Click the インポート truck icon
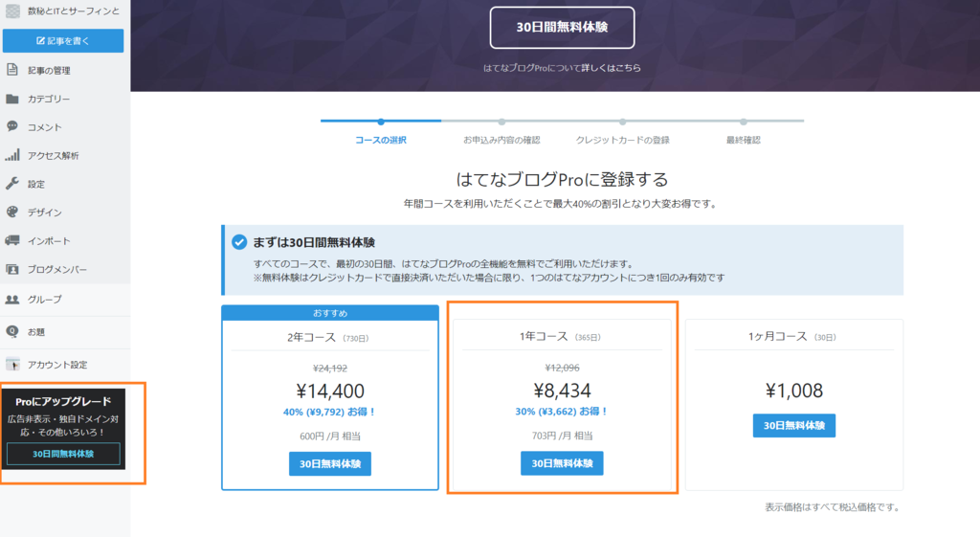The height and width of the screenshot is (537, 980). pos(11,240)
